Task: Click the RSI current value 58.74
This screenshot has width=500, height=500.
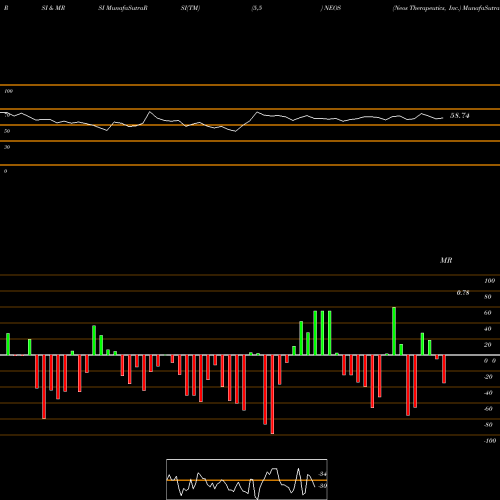Action: [x=460, y=116]
